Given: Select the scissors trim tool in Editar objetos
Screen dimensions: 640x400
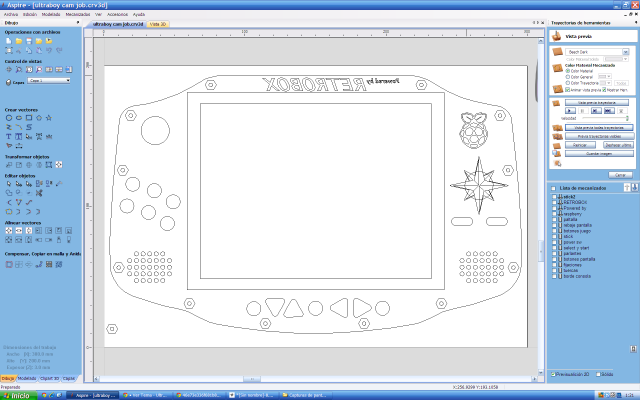Looking at the screenshot, I should [39, 193].
